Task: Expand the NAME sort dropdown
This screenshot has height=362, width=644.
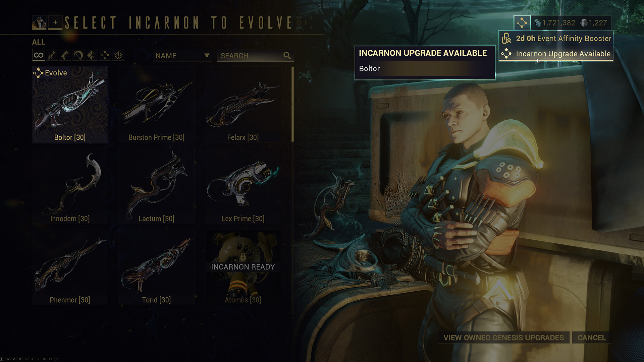Action: tap(183, 56)
